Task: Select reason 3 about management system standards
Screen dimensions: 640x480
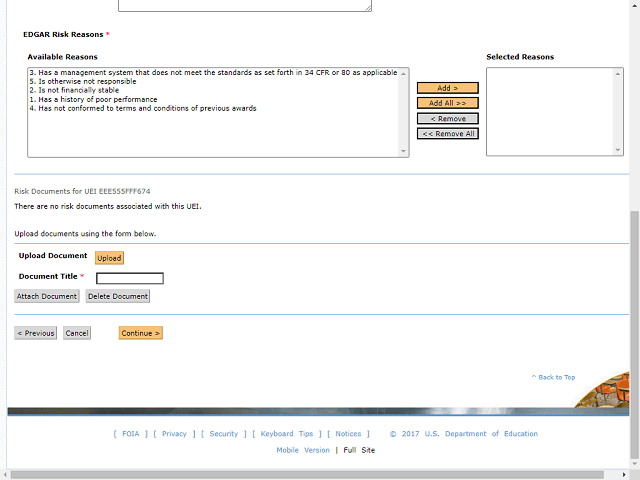Action: tap(213, 72)
